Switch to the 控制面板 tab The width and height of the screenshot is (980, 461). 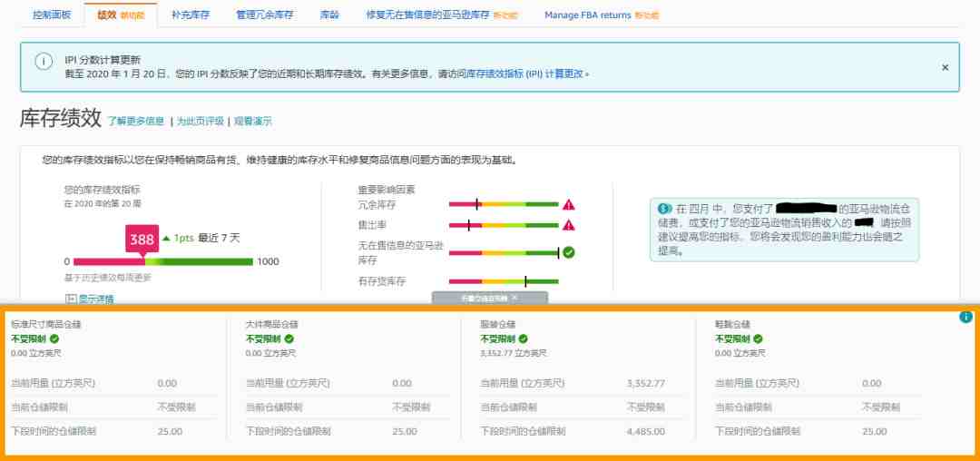pyautogui.click(x=51, y=15)
